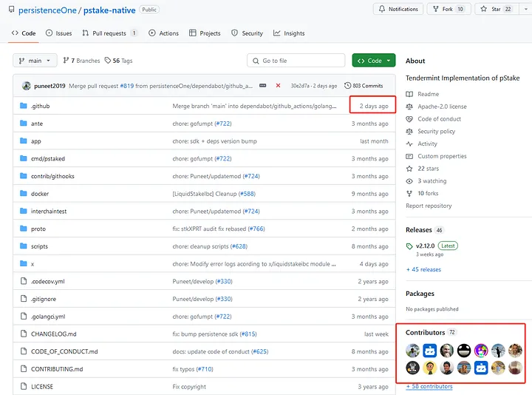
Task: Click the Readme book icon in About
Action: 410,95
